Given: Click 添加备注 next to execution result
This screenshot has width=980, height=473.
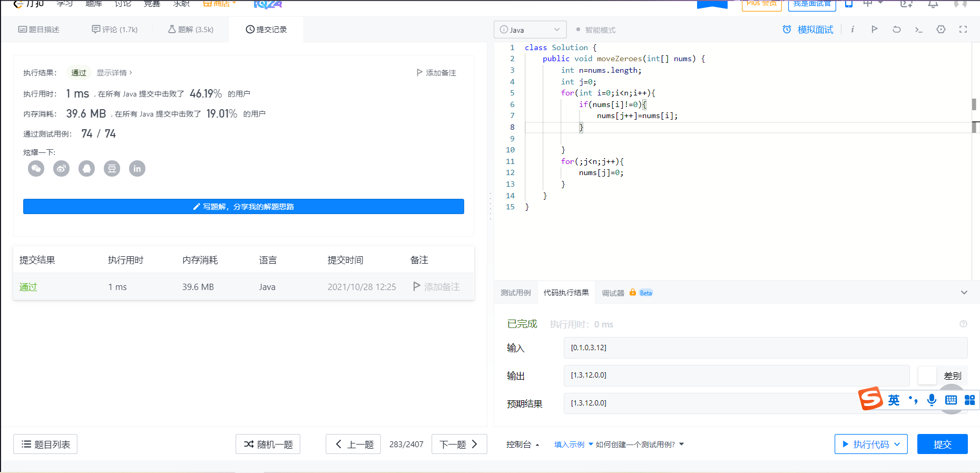Looking at the screenshot, I should [436, 73].
